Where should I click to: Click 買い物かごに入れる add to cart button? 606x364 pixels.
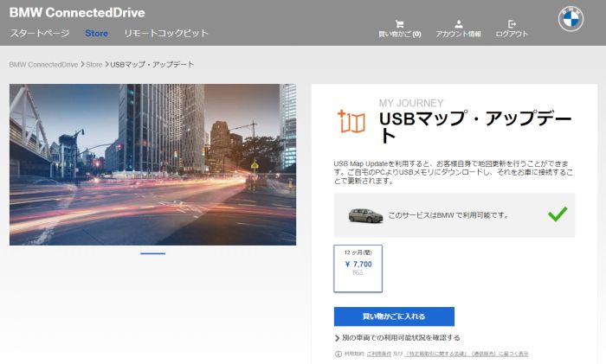click(394, 316)
